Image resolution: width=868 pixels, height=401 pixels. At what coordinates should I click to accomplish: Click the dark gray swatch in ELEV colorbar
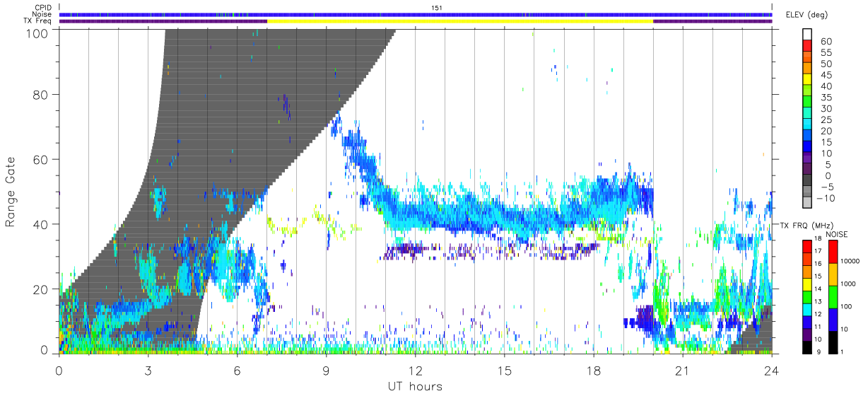808,180
